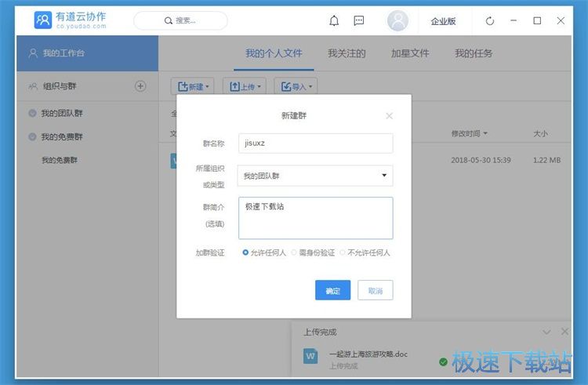Select the 允许任何人 radio option
Viewport: 588px width, 385px height.
[245, 252]
